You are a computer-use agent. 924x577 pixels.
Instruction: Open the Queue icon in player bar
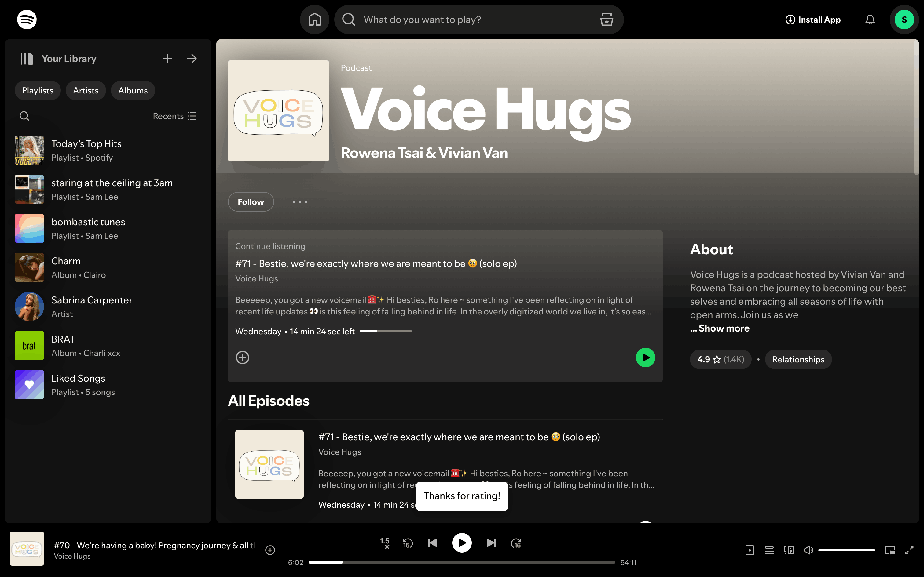point(769,550)
